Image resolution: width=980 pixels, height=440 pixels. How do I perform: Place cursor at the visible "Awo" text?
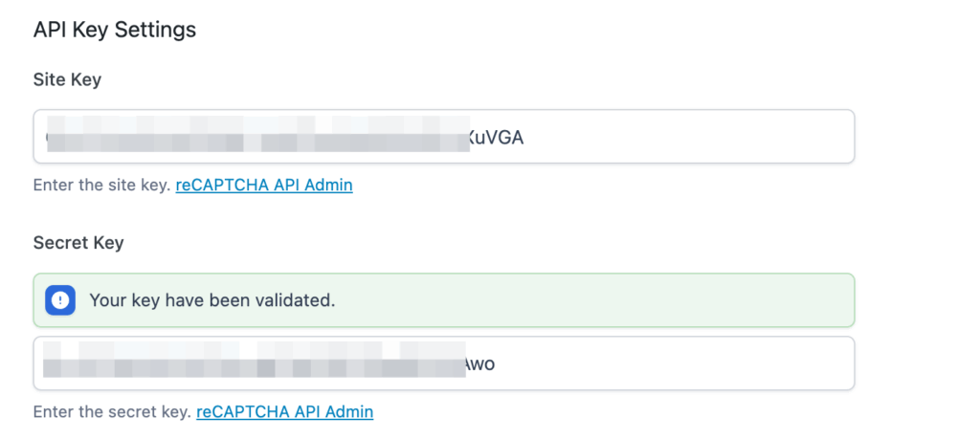(x=479, y=364)
